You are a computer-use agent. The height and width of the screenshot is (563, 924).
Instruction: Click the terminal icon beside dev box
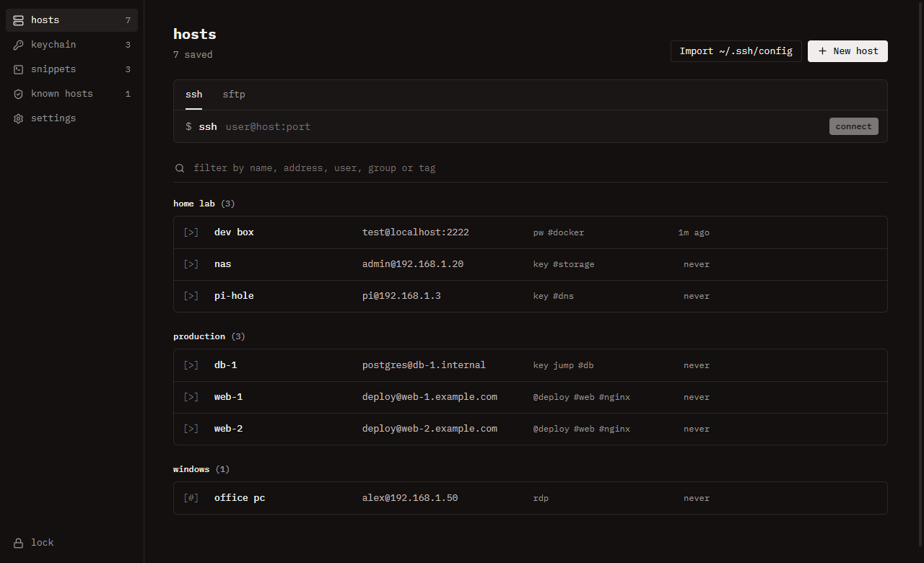tap(191, 232)
